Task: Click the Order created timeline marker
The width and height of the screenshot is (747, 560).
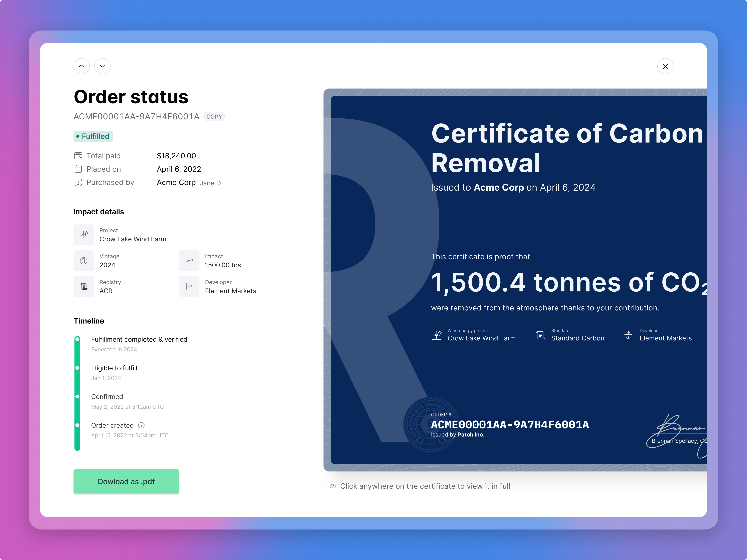Action: (77, 425)
